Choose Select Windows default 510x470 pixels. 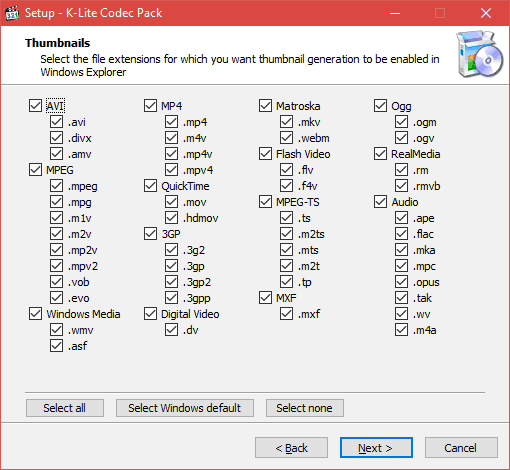pos(185,408)
